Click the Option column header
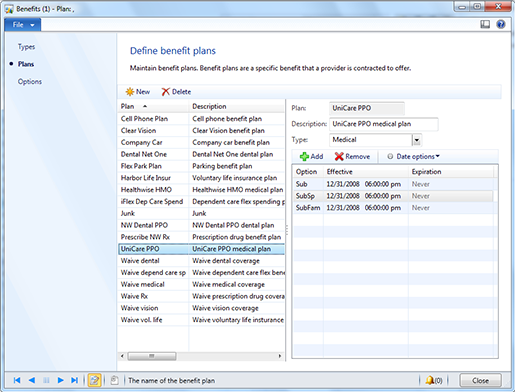The width and height of the screenshot is (515, 392). [308, 172]
